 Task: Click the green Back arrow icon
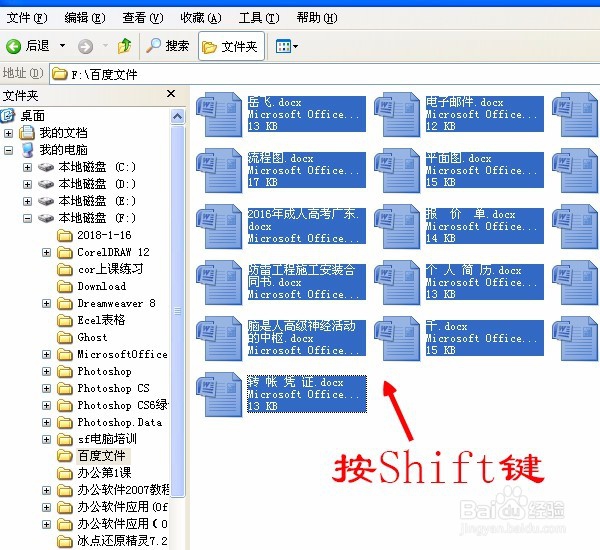coord(13,46)
